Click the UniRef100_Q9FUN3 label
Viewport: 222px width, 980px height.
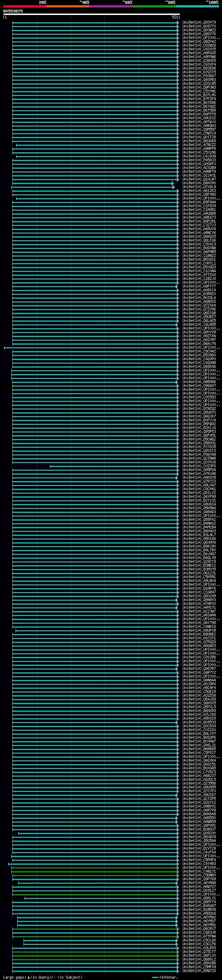pyautogui.click(x=199, y=88)
